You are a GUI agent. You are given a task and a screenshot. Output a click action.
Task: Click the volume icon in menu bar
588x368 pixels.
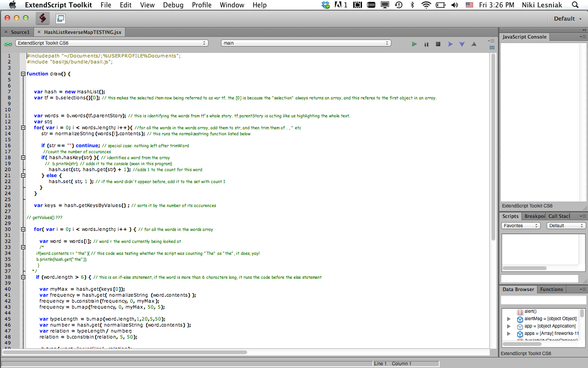tap(455, 5)
